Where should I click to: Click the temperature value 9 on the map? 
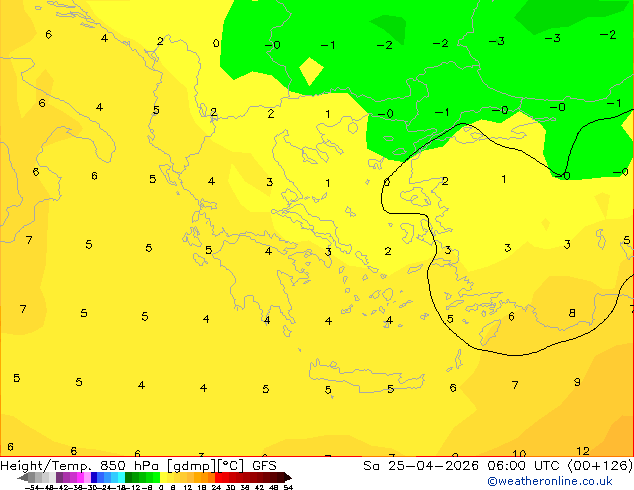tap(577, 382)
